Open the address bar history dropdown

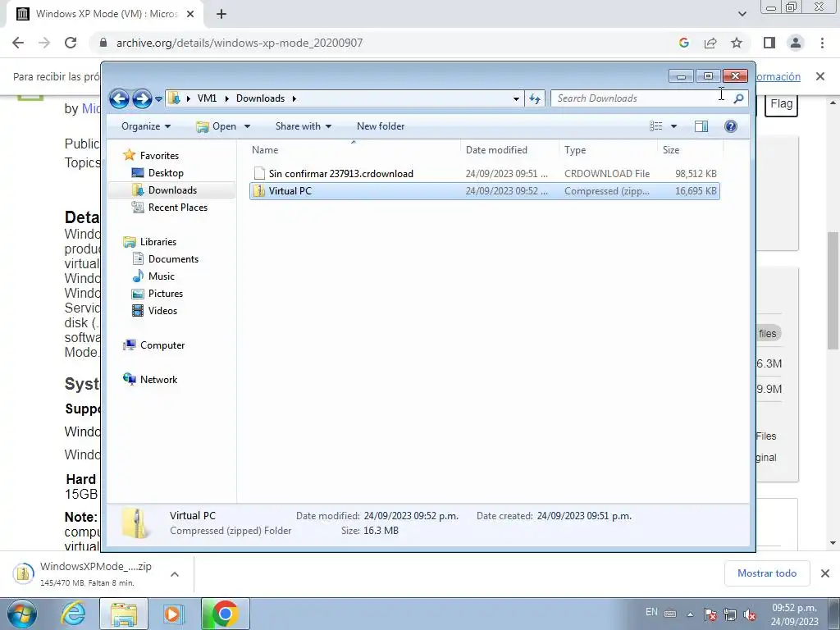[x=516, y=98]
